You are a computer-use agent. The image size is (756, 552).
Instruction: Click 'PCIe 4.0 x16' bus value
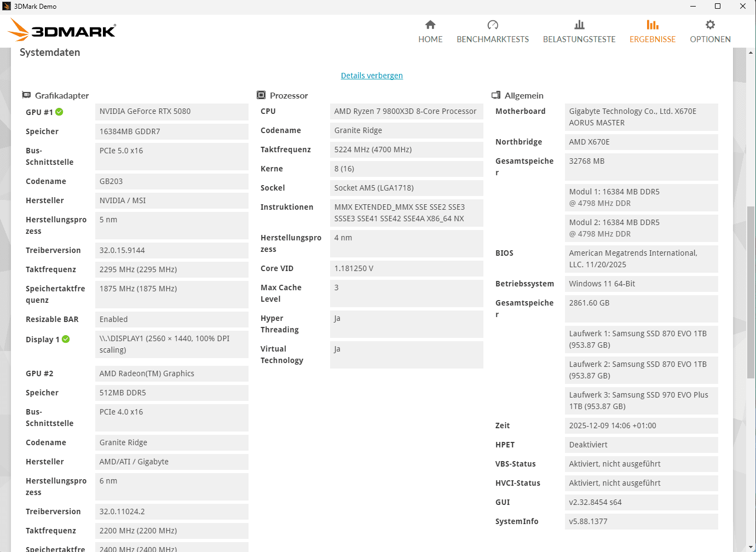pos(172,418)
